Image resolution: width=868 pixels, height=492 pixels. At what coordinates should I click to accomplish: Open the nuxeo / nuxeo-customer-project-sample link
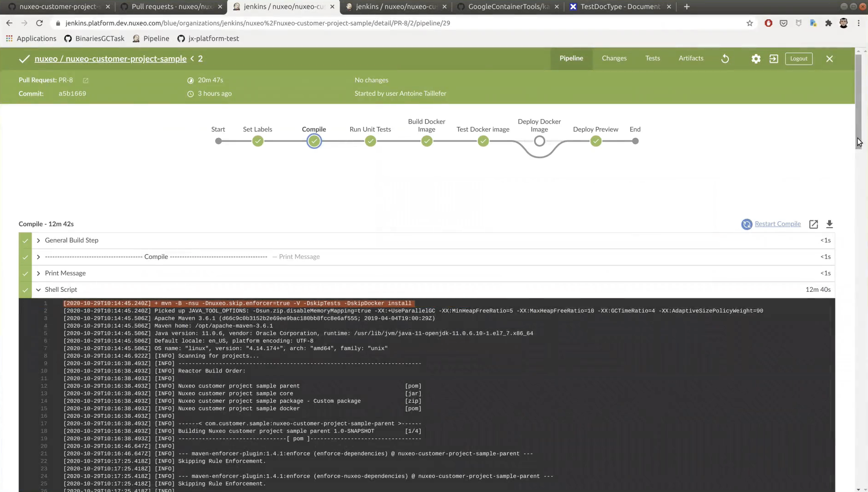[110, 59]
